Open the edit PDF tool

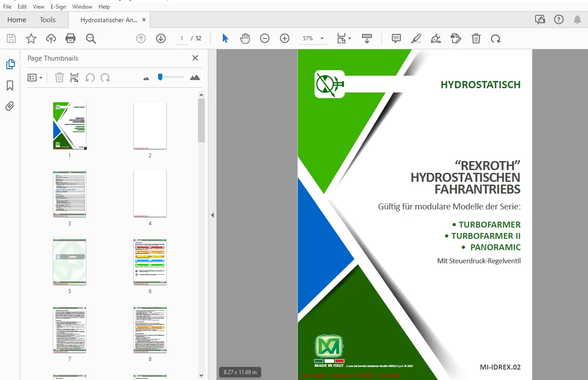[x=456, y=38]
